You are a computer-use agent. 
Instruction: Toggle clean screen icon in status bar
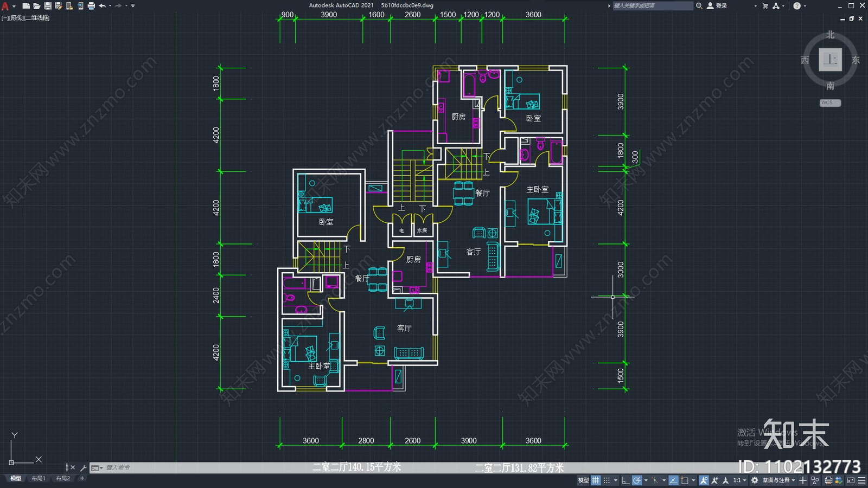851,480
